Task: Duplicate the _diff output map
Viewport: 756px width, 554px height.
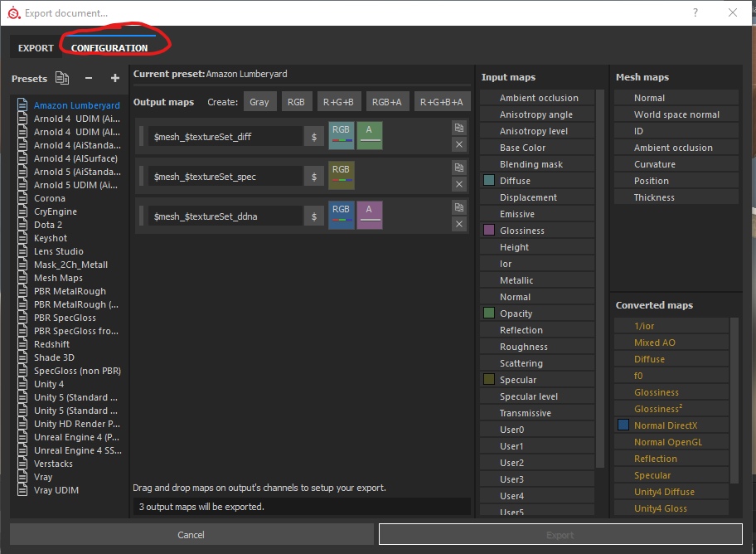Action: 459,128
